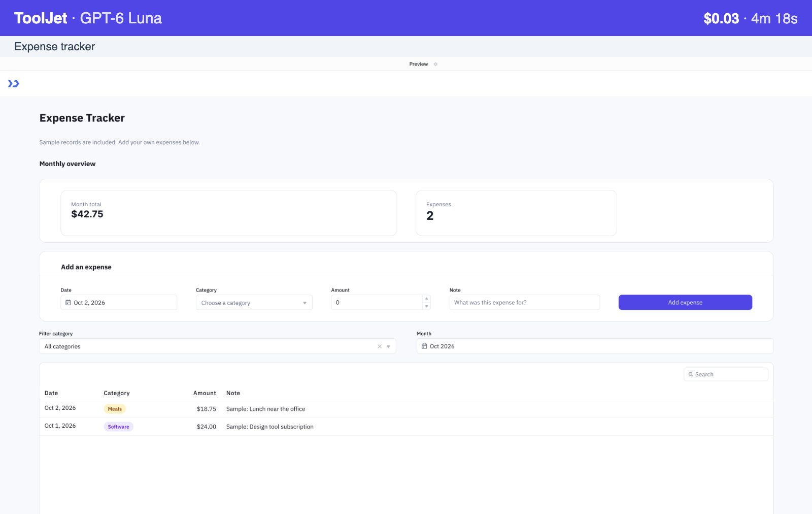Open the Choose a category dropdown
This screenshot has height=514, width=812.
click(x=254, y=303)
